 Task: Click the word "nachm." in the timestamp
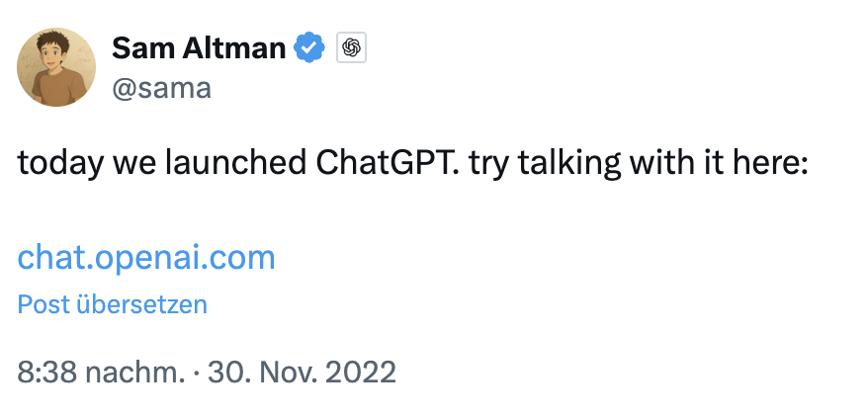134,373
